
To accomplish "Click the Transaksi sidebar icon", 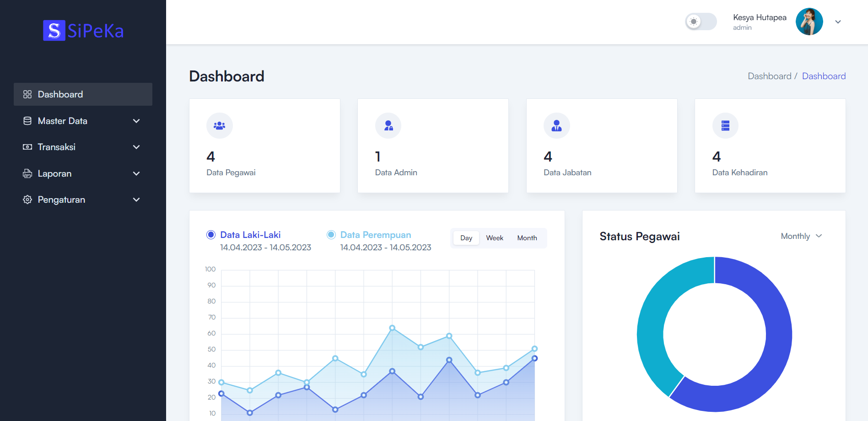I will coord(27,147).
